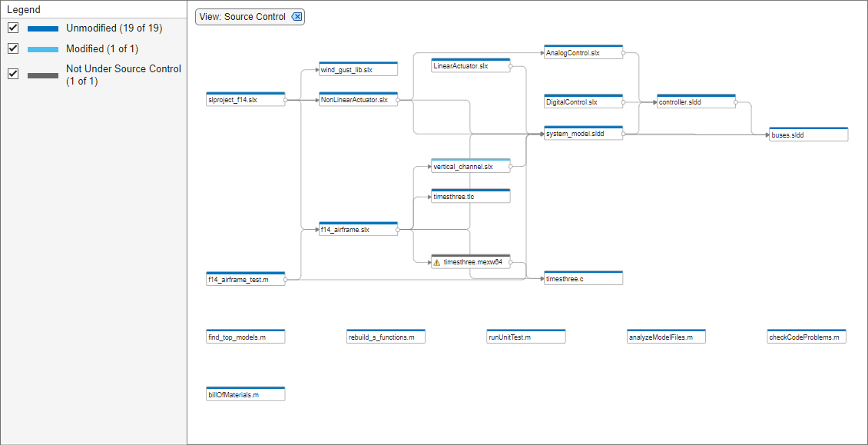Click warning icon on timesthree.mexw64 node

(437, 262)
